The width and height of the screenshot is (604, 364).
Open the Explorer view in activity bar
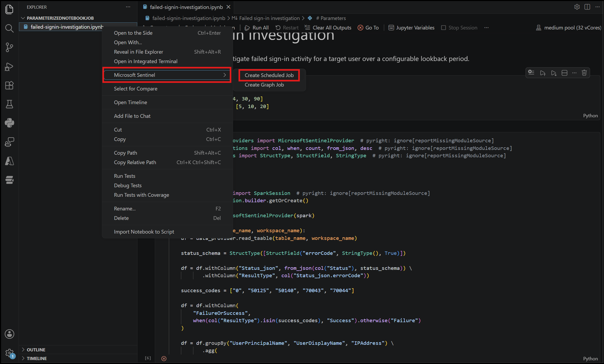point(9,9)
